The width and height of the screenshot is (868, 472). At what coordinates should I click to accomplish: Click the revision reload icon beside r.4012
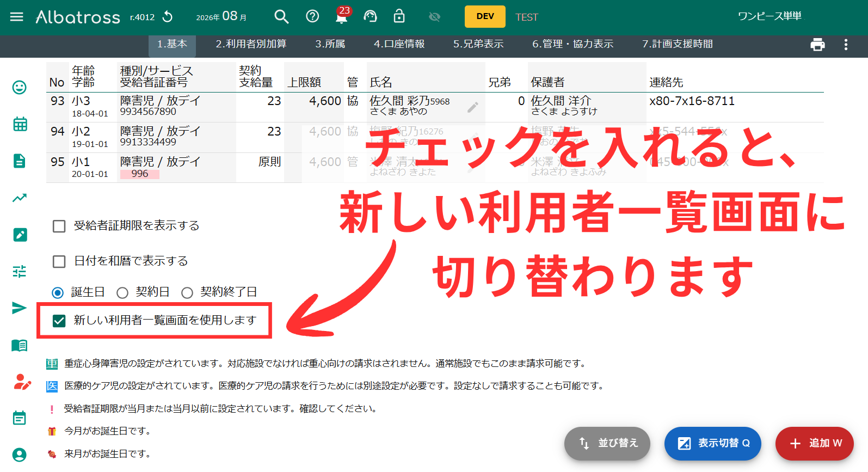(168, 17)
